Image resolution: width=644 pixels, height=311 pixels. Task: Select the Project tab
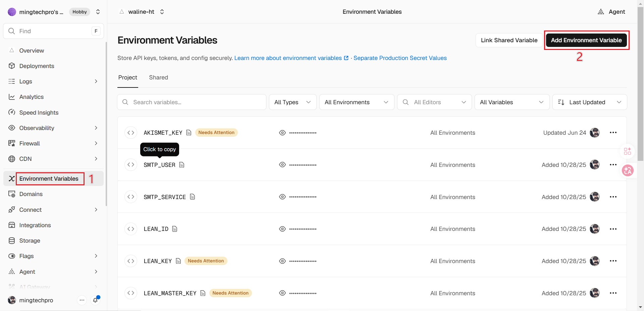point(128,77)
